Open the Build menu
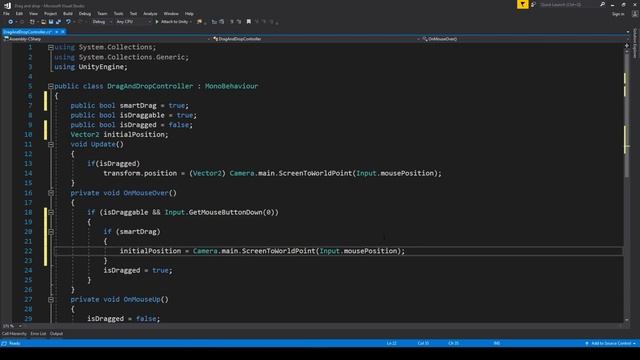The height and width of the screenshot is (360, 640). (68, 14)
